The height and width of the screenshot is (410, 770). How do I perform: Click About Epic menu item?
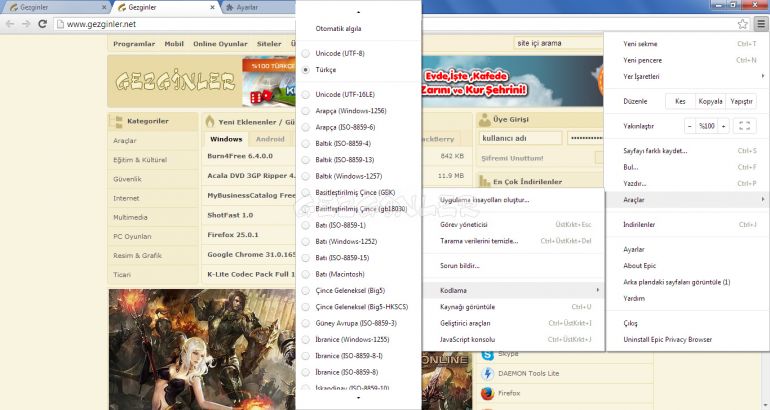pos(688,266)
